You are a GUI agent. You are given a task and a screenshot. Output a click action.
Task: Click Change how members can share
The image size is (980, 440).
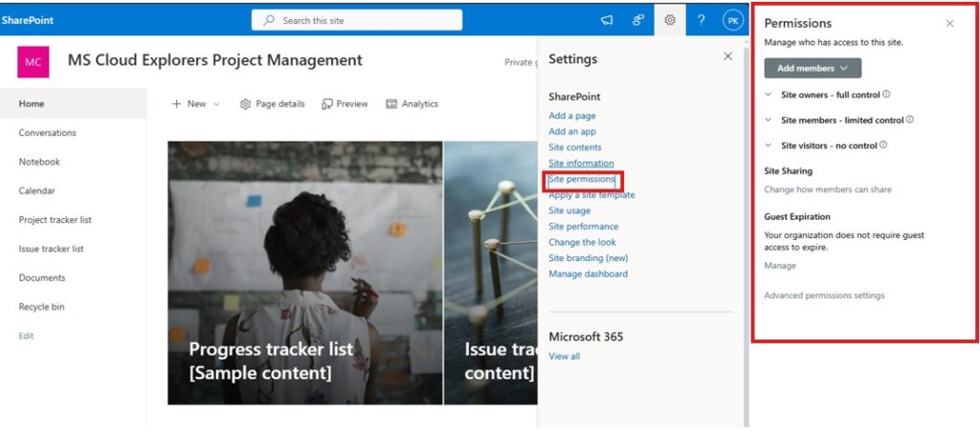point(828,189)
